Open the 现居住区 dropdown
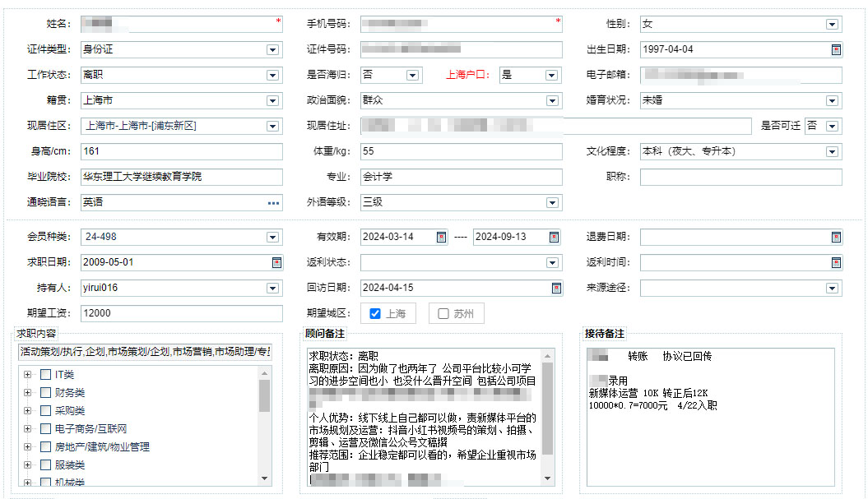The width and height of the screenshot is (868, 499). [x=272, y=126]
